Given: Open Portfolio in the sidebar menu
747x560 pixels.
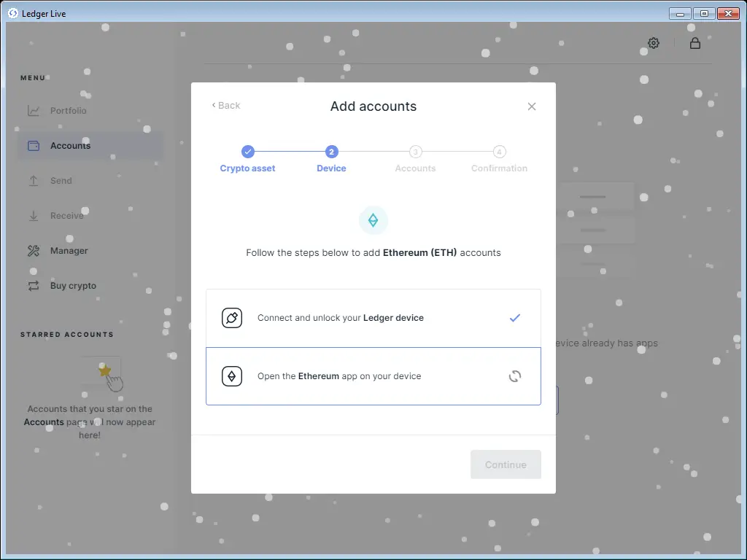Looking at the screenshot, I should 90,111.
